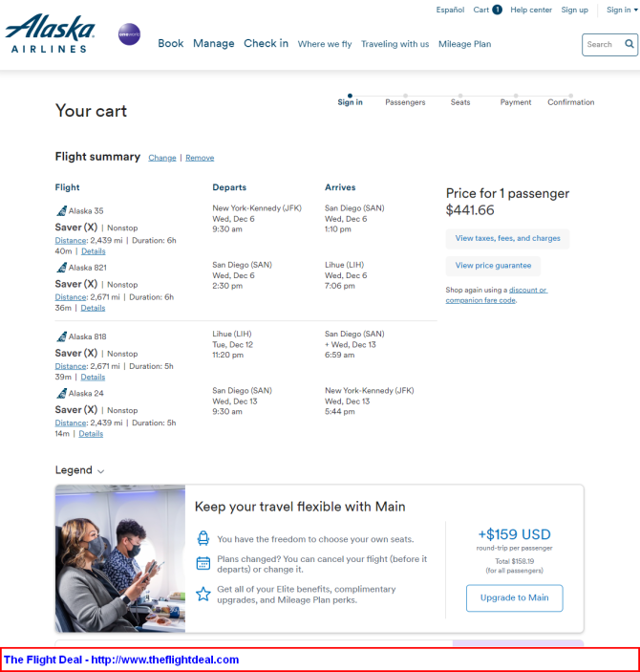Click New York-Kennedy (JFK) departure text
Viewport: 640px width, 672px height.
[x=257, y=207]
